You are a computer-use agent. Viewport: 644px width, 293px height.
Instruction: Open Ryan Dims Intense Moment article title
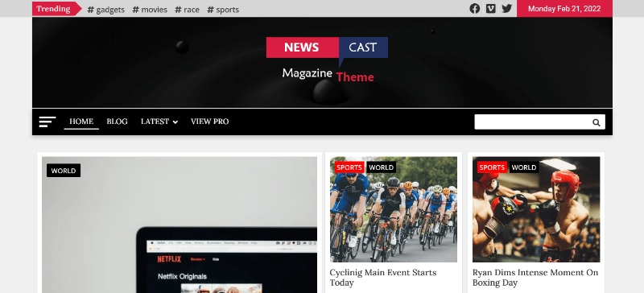click(x=535, y=278)
